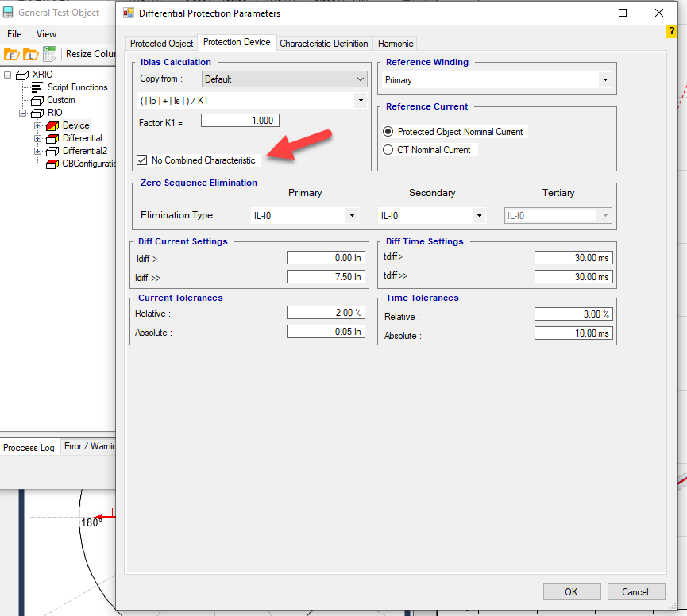Image resolution: width=687 pixels, height=616 pixels.
Task: Open the Harmonic tab
Action: click(x=395, y=44)
